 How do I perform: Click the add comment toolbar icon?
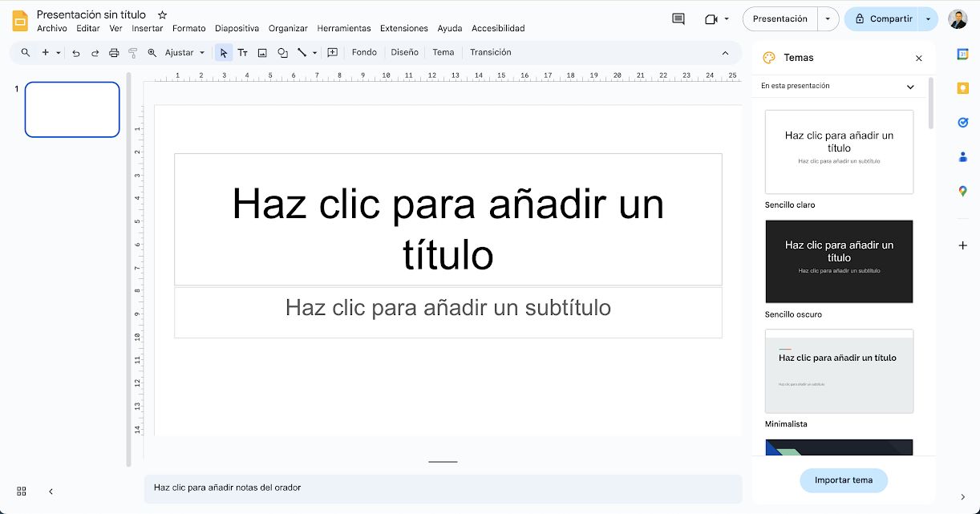[x=332, y=53]
